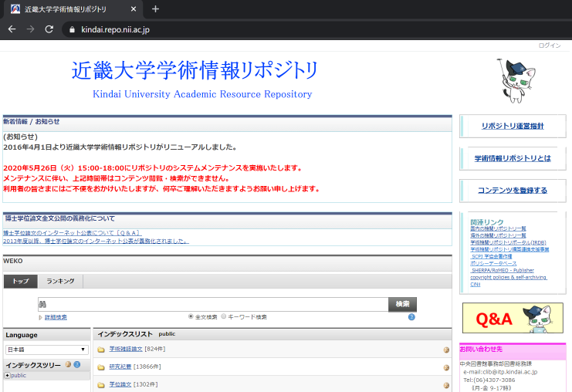Open 学術機関リポジトリポータル(IRDB) link

pyautogui.click(x=508, y=242)
